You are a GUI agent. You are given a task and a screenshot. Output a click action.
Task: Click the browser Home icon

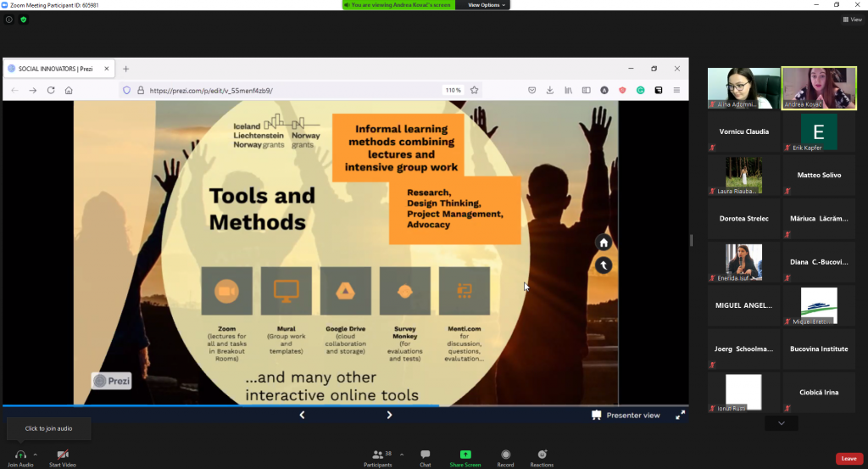tap(69, 90)
